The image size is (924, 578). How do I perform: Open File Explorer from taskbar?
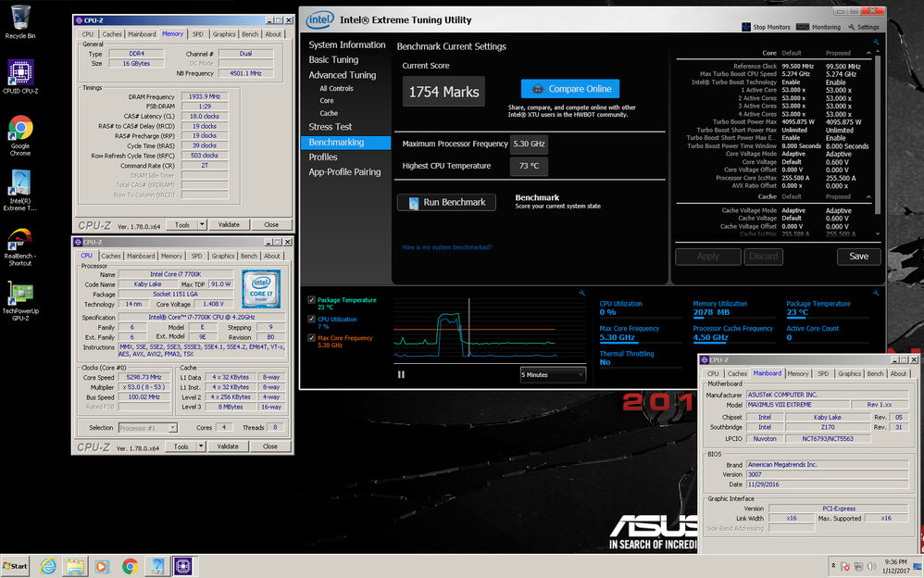[x=75, y=567]
